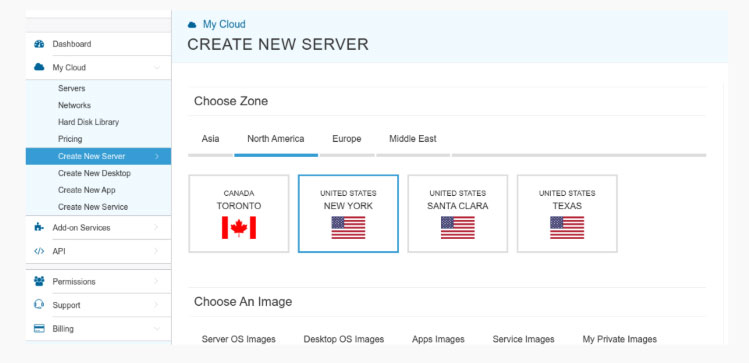Open Create New Service link
The height and width of the screenshot is (363, 749).
tap(93, 207)
